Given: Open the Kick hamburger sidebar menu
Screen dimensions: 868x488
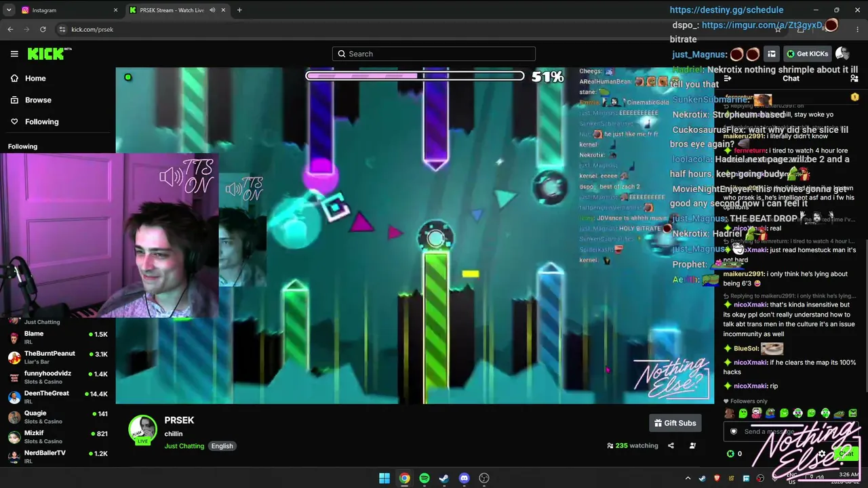Looking at the screenshot, I should pos(14,54).
